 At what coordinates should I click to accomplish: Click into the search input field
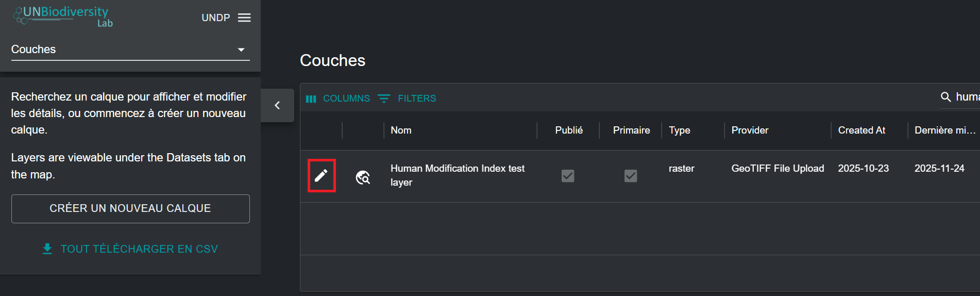tap(967, 97)
